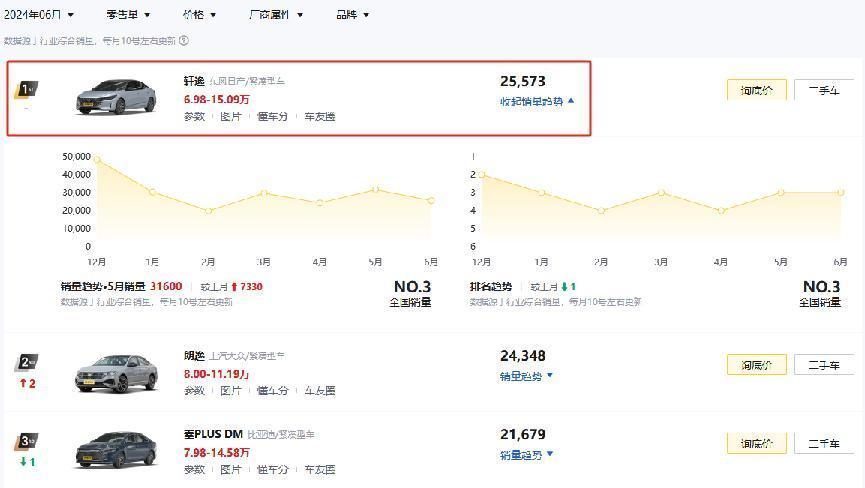The height and width of the screenshot is (488, 865).
Task: Expand 销量趋势 for 秦PLUS DM
Action: tap(526, 455)
